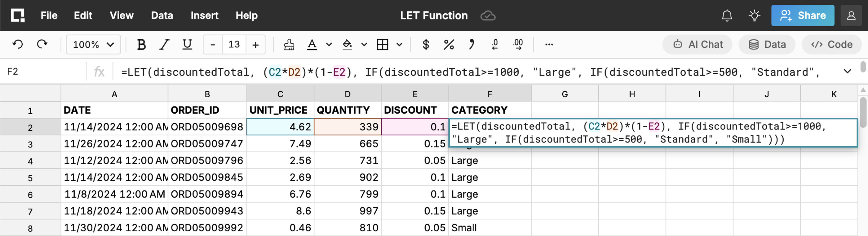Click the CATEGORY header cell
Screen dimensions: 868x236
[490, 110]
